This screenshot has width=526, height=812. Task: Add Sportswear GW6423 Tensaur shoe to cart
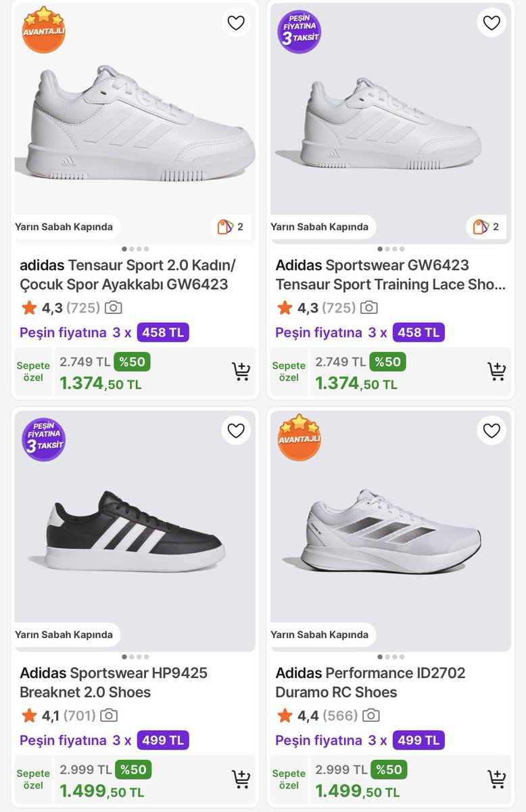click(496, 371)
